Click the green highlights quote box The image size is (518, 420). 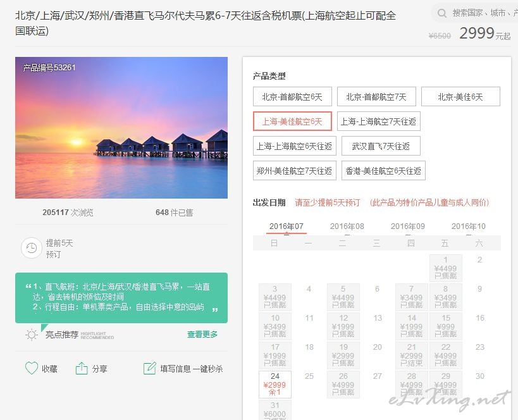121,298
